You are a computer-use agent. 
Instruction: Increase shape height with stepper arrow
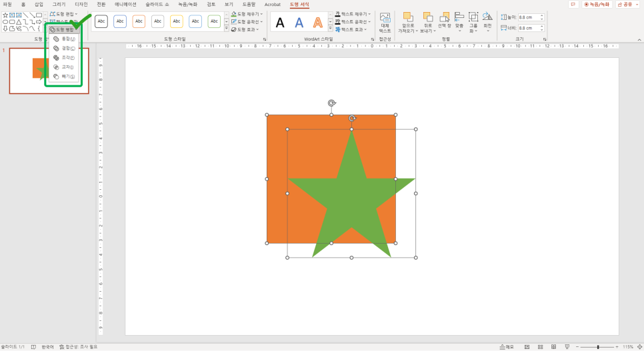(x=542, y=15)
